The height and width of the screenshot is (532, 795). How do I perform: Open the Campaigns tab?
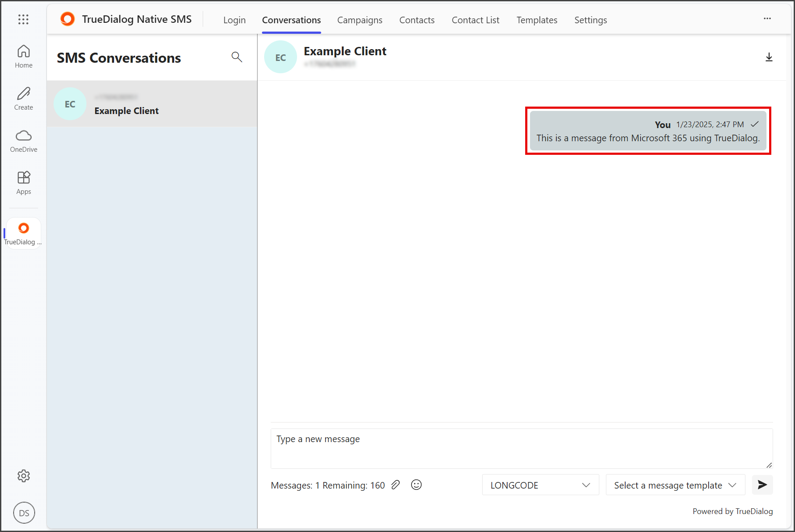tap(360, 20)
